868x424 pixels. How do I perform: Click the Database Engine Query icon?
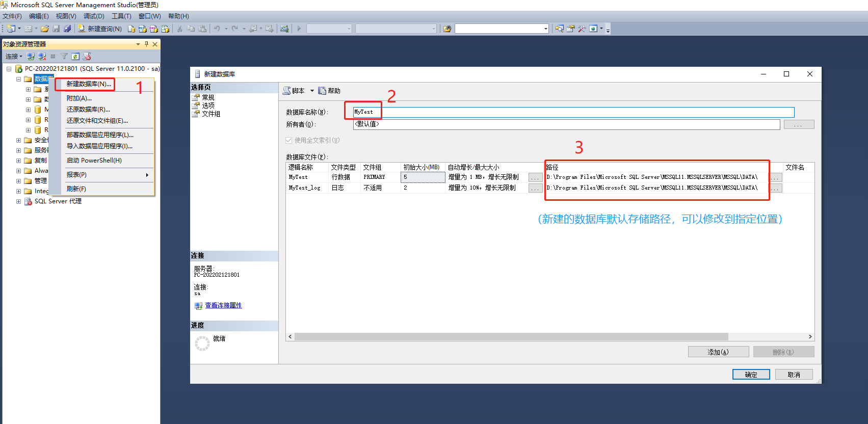pyautogui.click(x=131, y=29)
